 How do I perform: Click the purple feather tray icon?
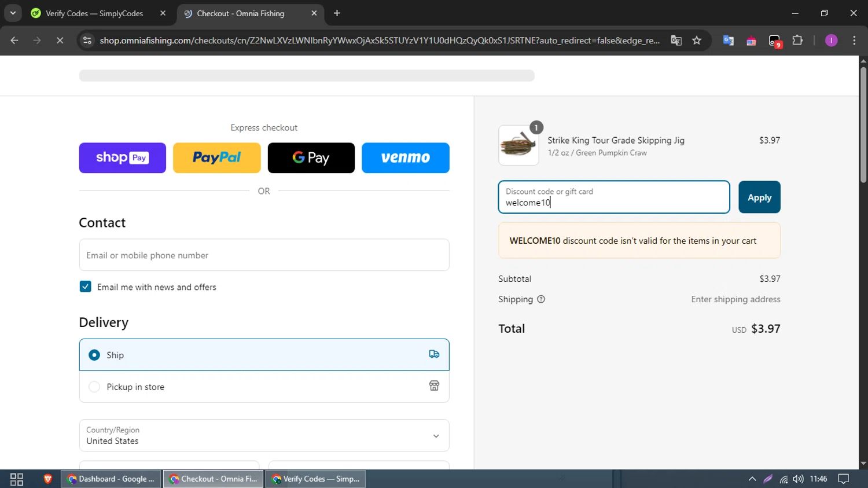tap(768, 479)
